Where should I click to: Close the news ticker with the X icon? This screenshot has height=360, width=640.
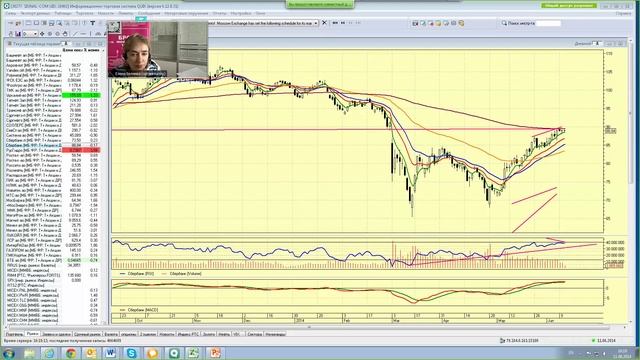[x=324, y=23]
